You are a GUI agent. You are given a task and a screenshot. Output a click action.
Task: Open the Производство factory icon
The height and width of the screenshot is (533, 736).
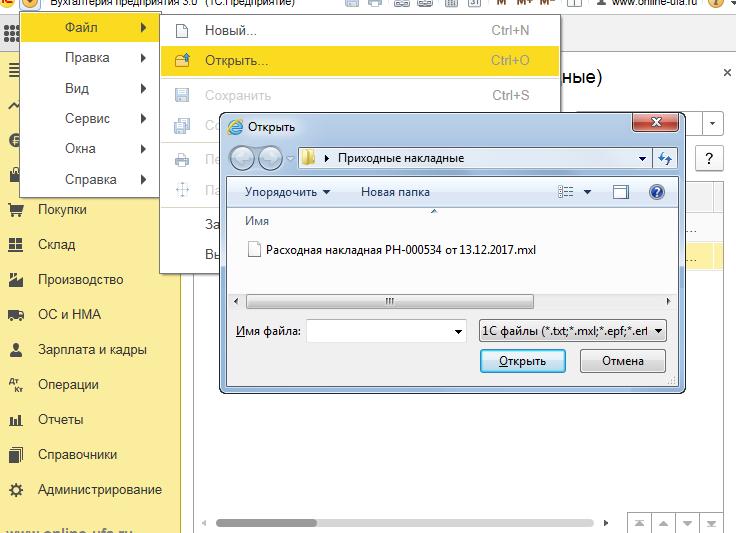point(15,280)
